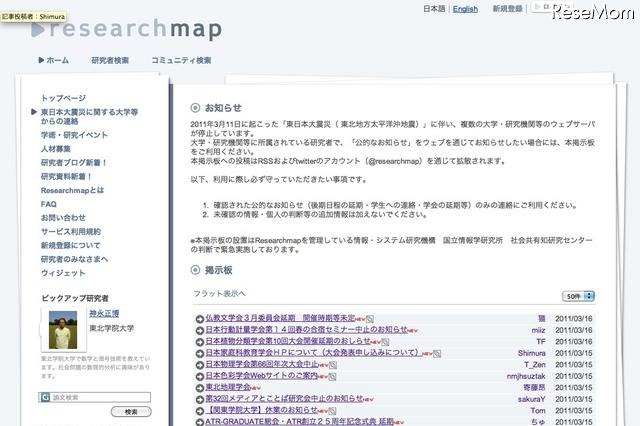
Task: Select トップページ in the sidebar
Action: [x=63, y=98]
